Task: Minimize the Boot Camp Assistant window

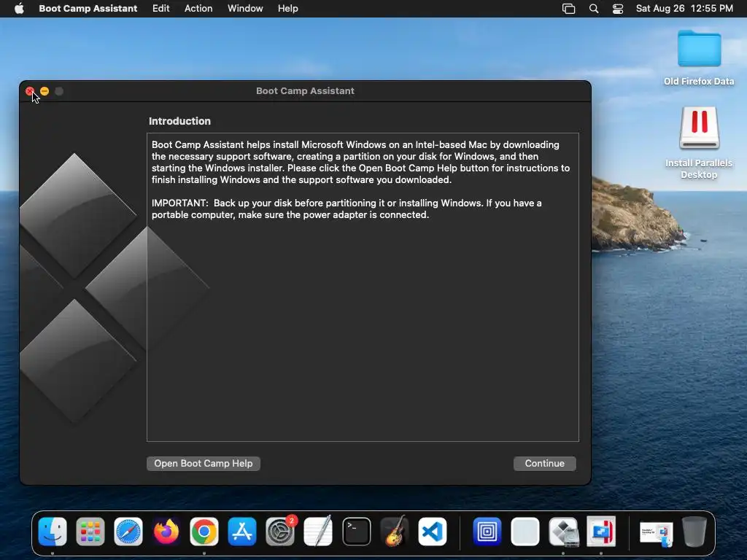Action: pos(44,91)
